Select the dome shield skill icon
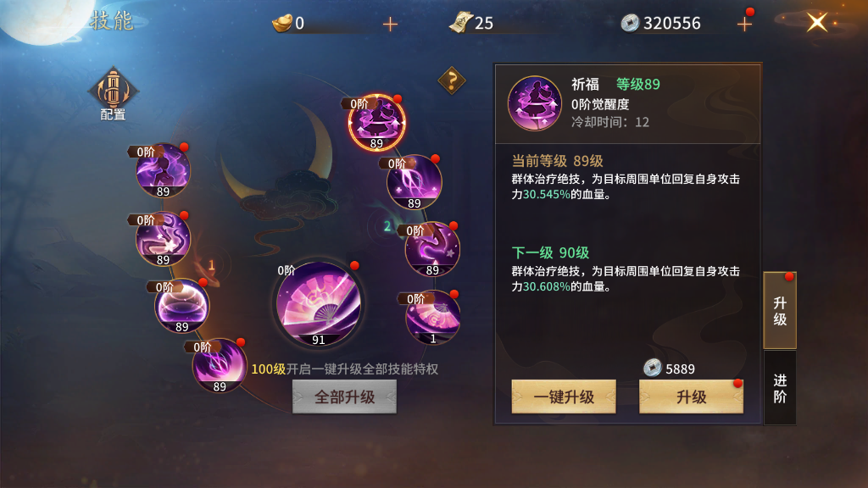Image resolution: width=868 pixels, height=488 pixels. (x=182, y=306)
